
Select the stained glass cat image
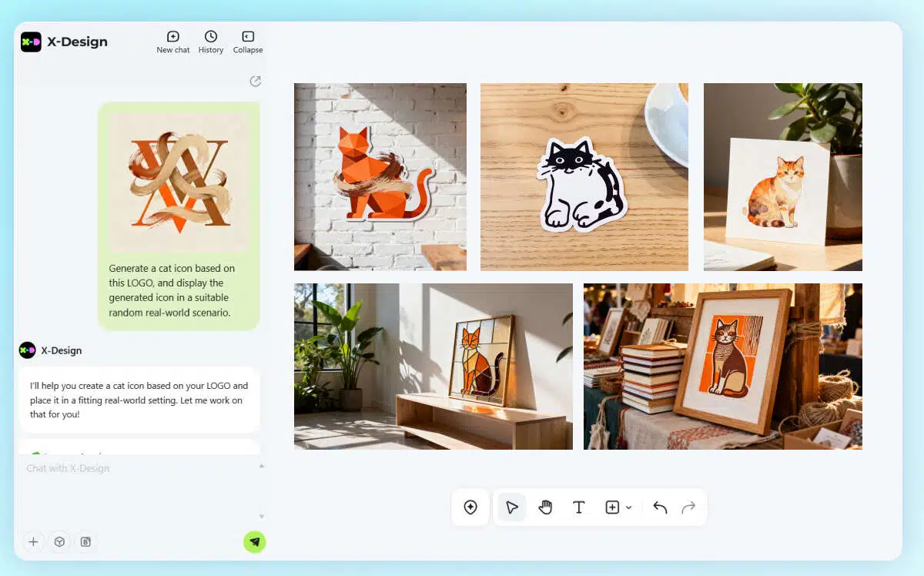pos(433,367)
